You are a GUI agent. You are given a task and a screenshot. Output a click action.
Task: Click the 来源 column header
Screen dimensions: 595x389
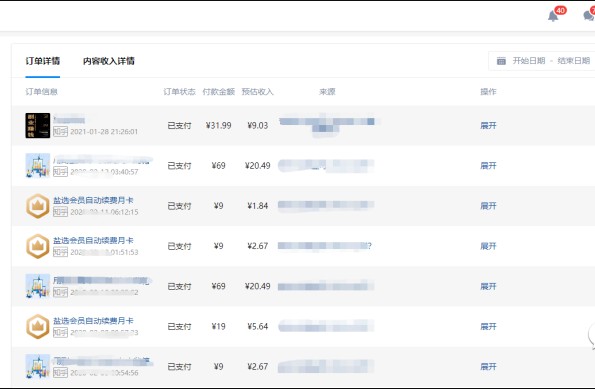click(327, 91)
